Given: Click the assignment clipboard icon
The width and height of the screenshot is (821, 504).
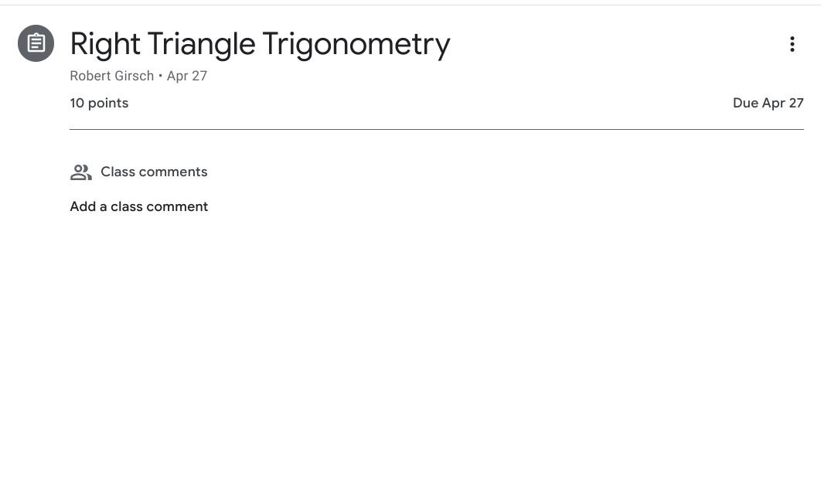Looking at the screenshot, I should (36, 43).
